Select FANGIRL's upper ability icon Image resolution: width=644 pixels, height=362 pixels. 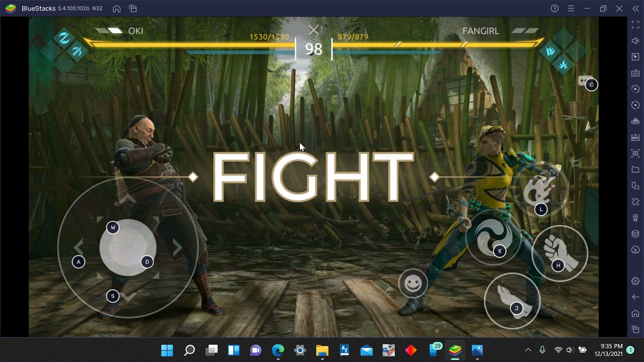click(551, 51)
